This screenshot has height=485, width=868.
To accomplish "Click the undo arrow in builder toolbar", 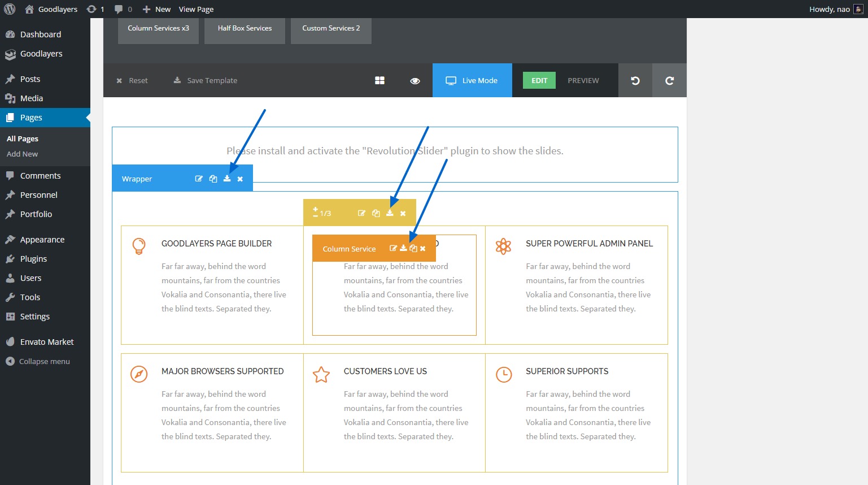I will pyautogui.click(x=635, y=80).
